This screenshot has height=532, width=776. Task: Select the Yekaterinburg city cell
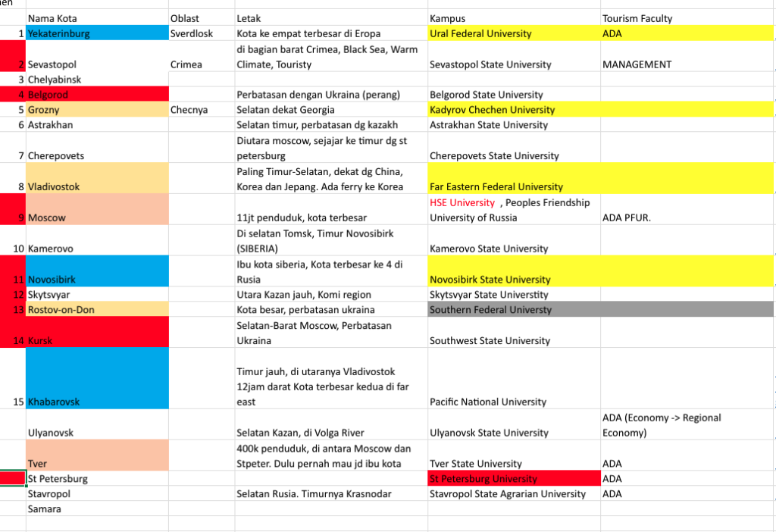[x=96, y=33]
